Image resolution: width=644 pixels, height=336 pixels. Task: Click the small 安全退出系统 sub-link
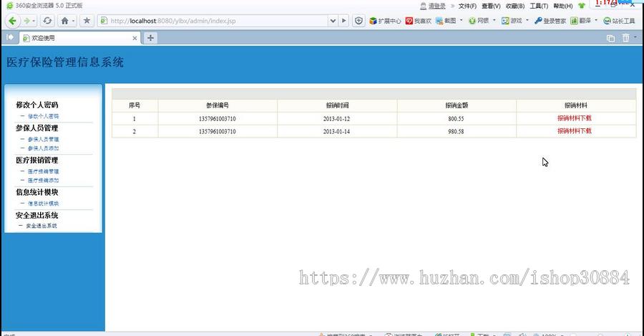click(x=42, y=226)
